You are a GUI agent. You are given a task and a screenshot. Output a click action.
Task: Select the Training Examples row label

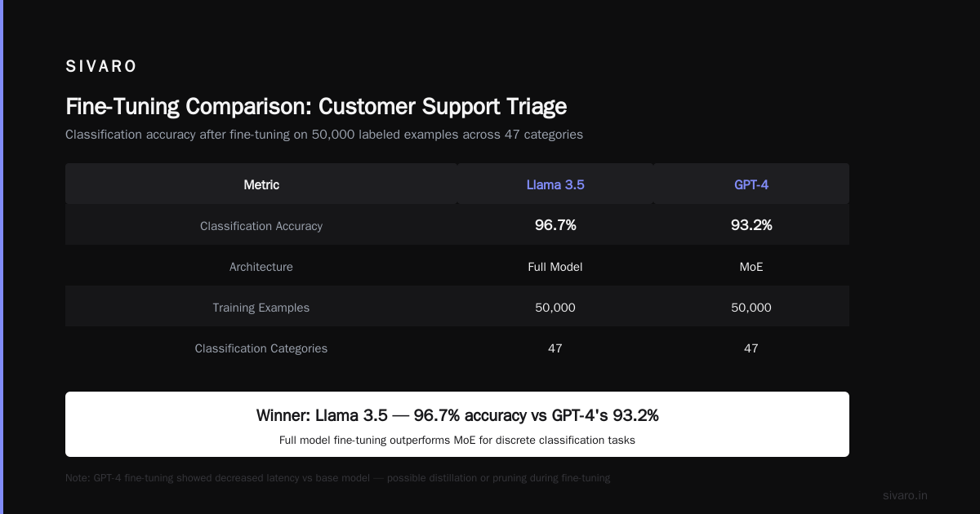coord(261,308)
